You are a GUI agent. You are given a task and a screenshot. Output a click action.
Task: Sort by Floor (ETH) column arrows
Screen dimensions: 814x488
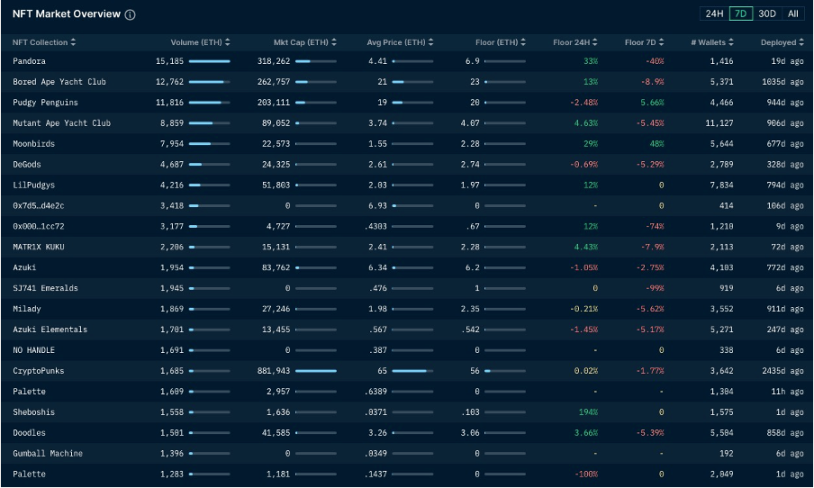[x=523, y=43]
